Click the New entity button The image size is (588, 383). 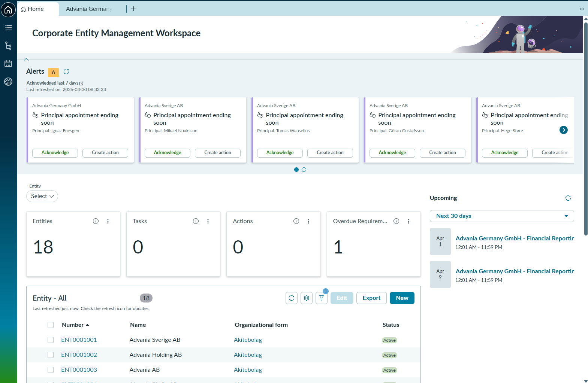402,298
